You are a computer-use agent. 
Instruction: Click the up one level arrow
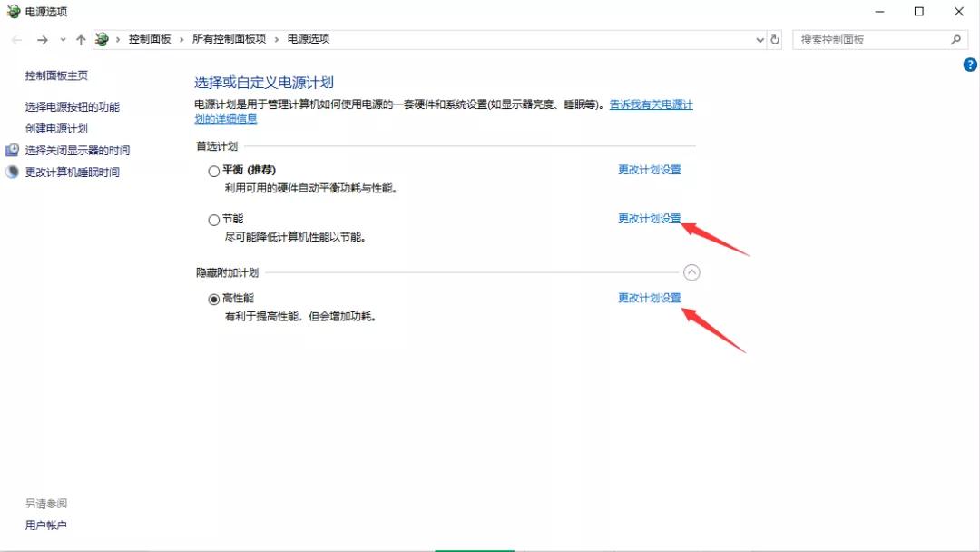[x=81, y=39]
